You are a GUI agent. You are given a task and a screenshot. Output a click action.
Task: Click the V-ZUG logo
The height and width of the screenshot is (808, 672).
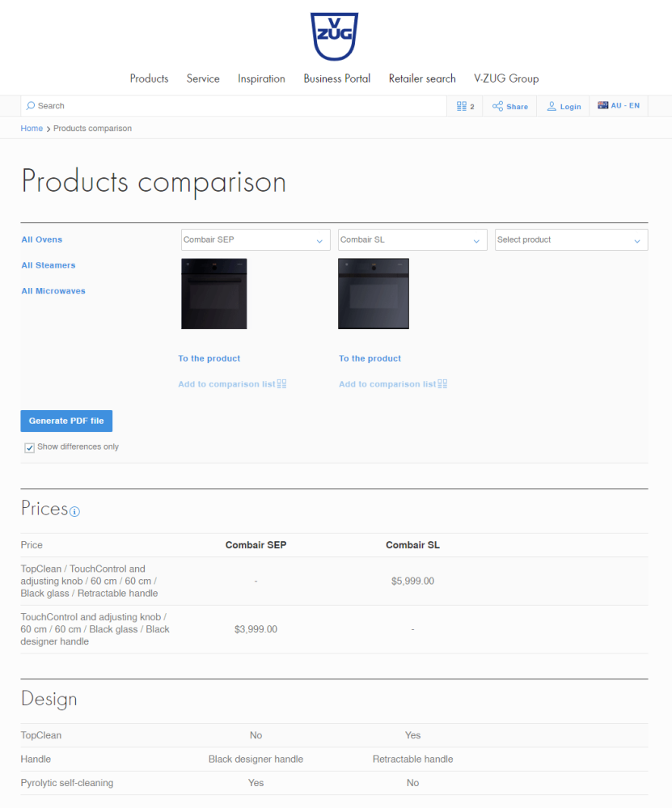coord(334,36)
